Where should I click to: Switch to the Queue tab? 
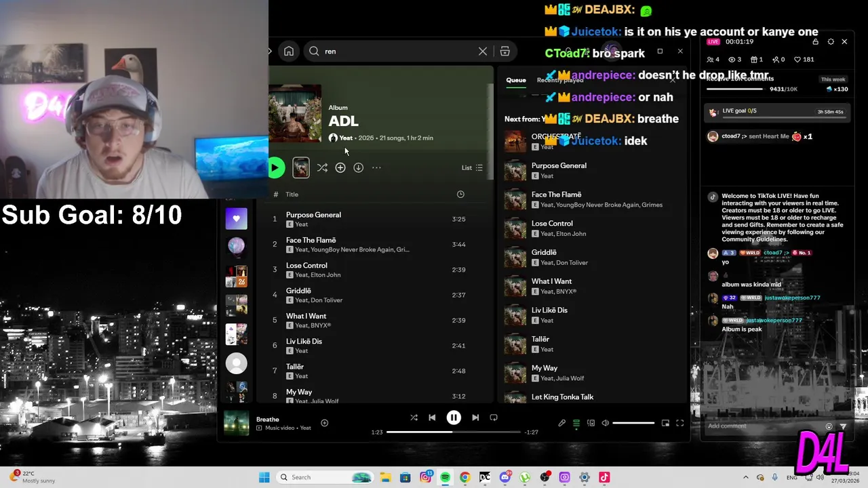(516, 80)
